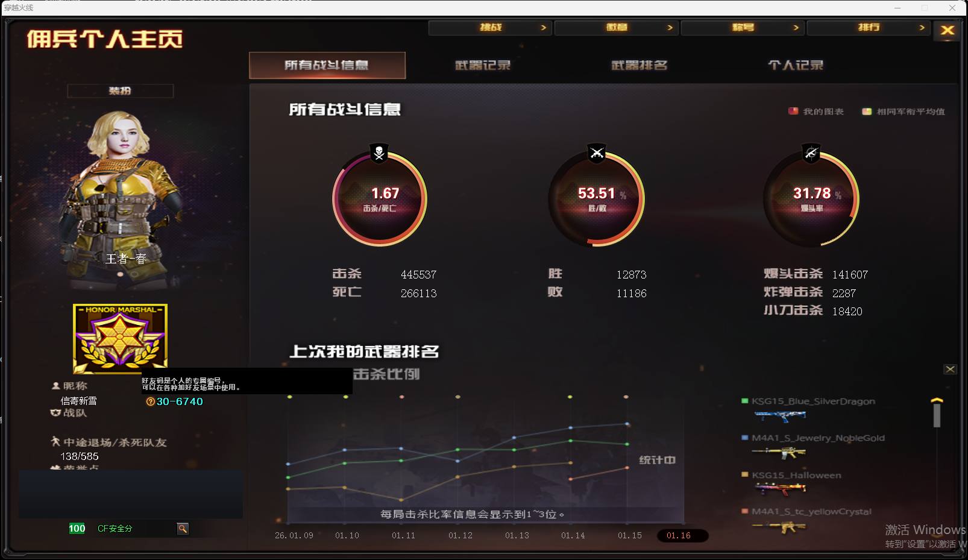Open the 装扮 outfit button
Image resolution: width=968 pixels, height=560 pixels.
click(120, 91)
